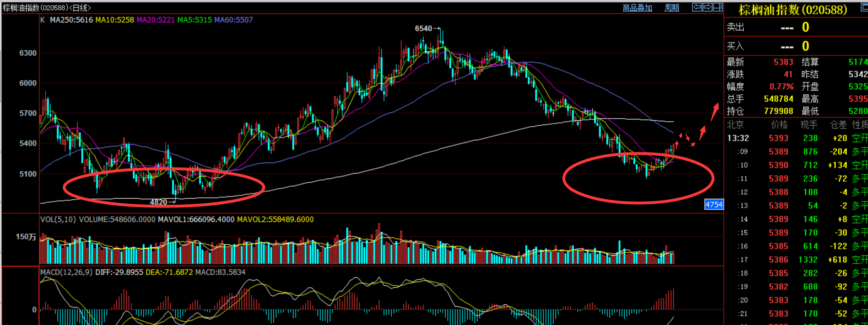The image size is (868, 325).
Task: Select the MA5:5315 indicator label
Action: [x=195, y=20]
